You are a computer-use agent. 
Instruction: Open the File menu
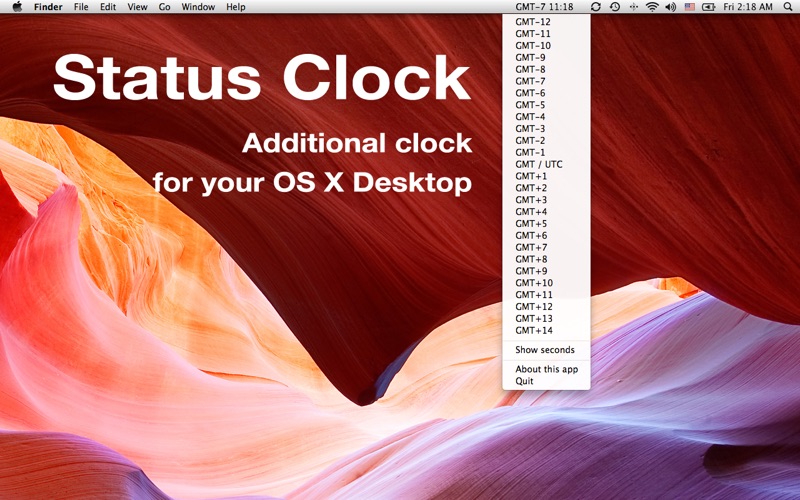point(81,7)
